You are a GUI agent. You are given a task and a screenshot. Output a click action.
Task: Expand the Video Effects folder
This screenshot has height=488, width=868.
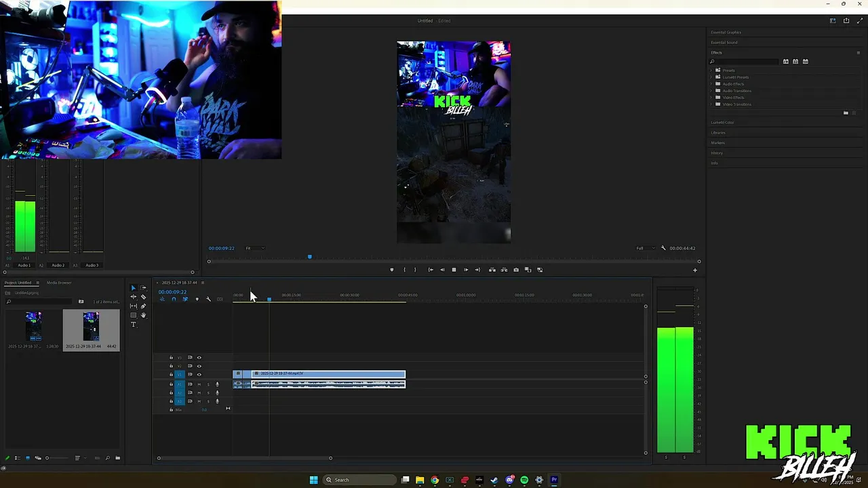(711, 98)
